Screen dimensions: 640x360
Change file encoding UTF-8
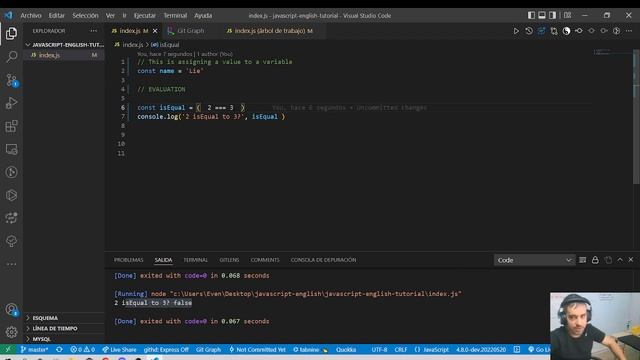379,350
